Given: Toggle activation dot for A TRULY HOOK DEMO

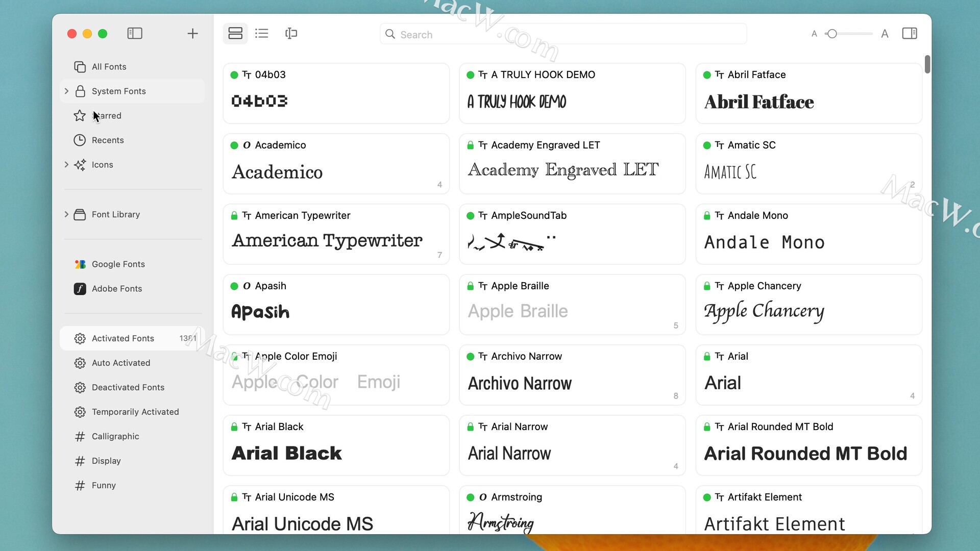Looking at the screenshot, I should [x=471, y=75].
